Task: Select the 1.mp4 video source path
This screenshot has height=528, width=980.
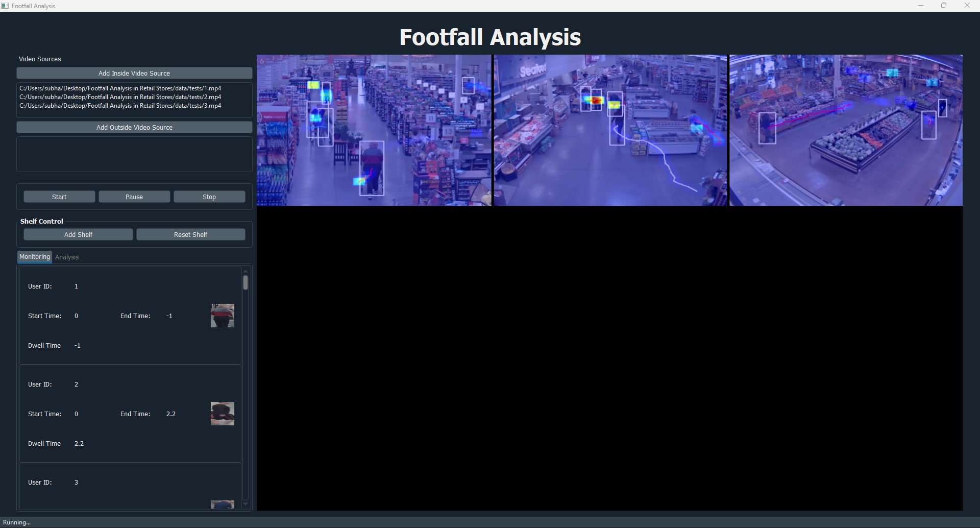Action: pos(120,88)
